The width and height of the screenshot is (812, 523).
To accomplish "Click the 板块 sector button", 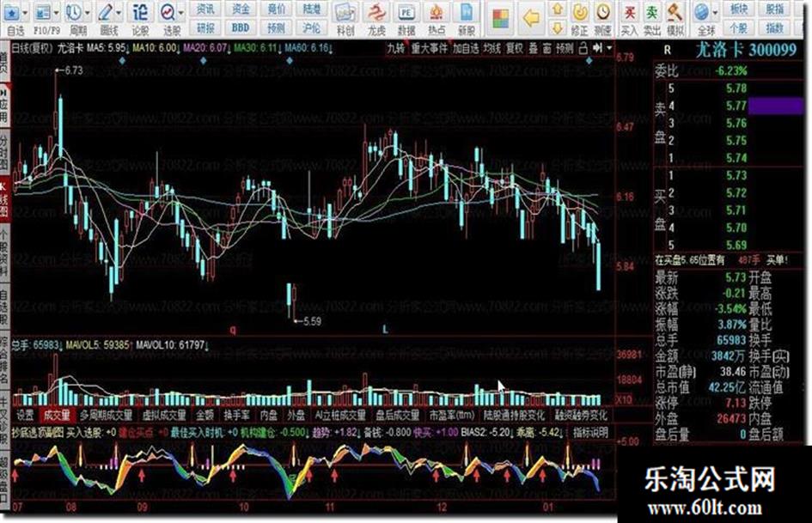I will coord(739,9).
